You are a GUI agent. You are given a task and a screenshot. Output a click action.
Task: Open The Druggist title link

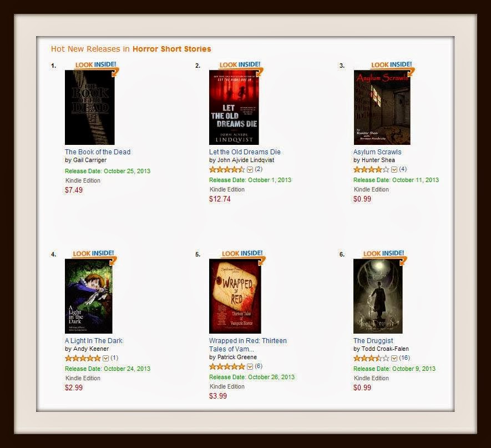tap(373, 341)
